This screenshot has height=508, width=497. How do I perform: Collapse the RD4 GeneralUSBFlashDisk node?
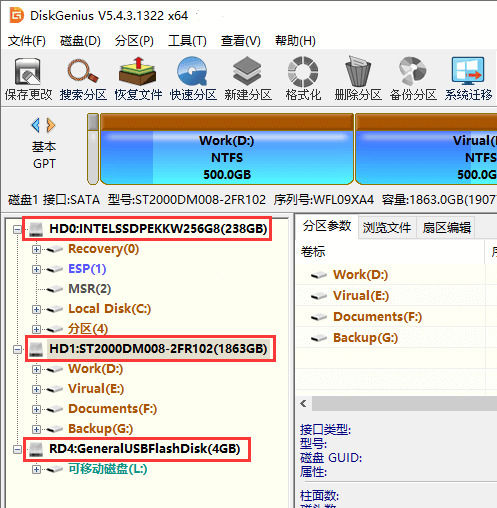[17, 449]
